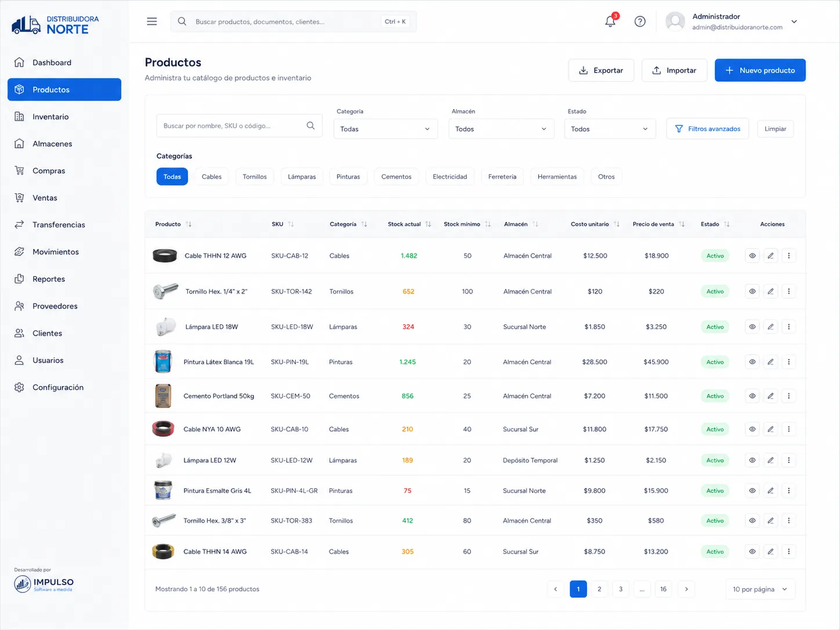
Task: Open more actions for Cable THHN 14 AWG
Action: (x=789, y=552)
